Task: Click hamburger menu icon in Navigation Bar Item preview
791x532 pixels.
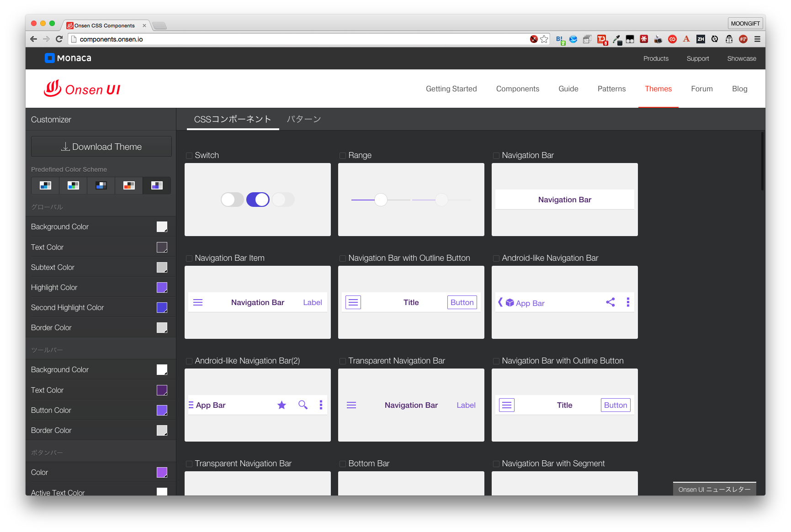Action: 198,302
